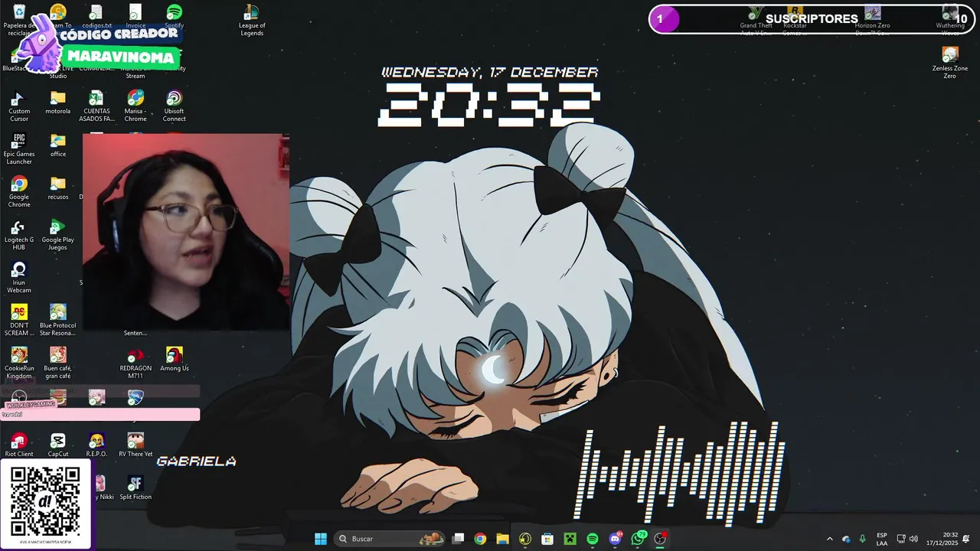The image size is (980, 551).
Task: Open the Horizon Zero Dawn desktop shortcut
Action: 872,20
